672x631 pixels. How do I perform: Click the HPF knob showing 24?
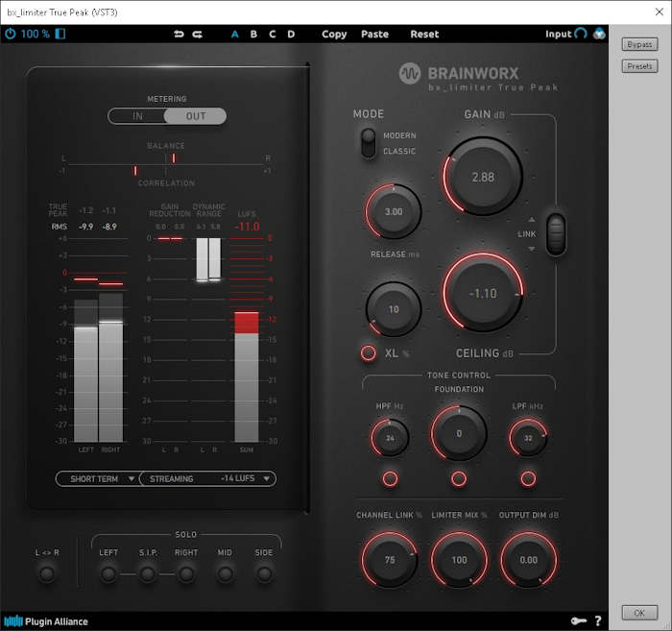pos(390,438)
